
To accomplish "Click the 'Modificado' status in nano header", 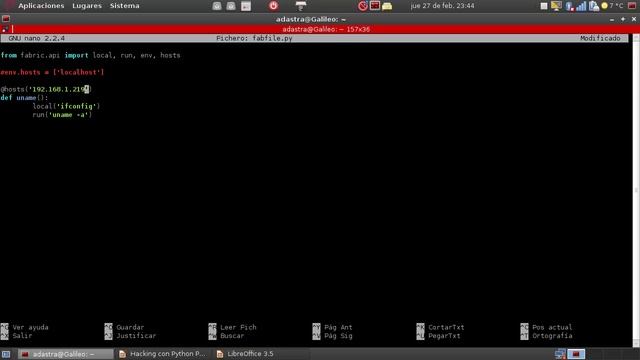I will coord(600,38).
